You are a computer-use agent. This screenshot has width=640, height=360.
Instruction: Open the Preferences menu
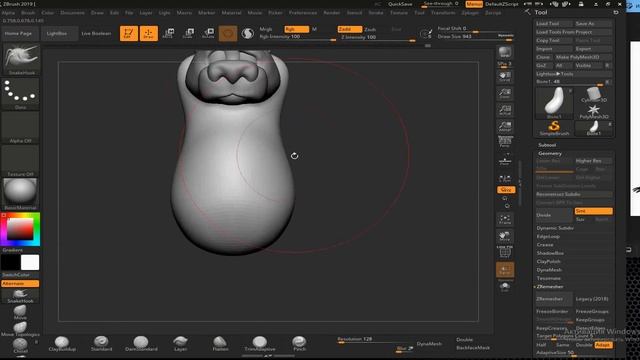pyautogui.click(x=302, y=13)
